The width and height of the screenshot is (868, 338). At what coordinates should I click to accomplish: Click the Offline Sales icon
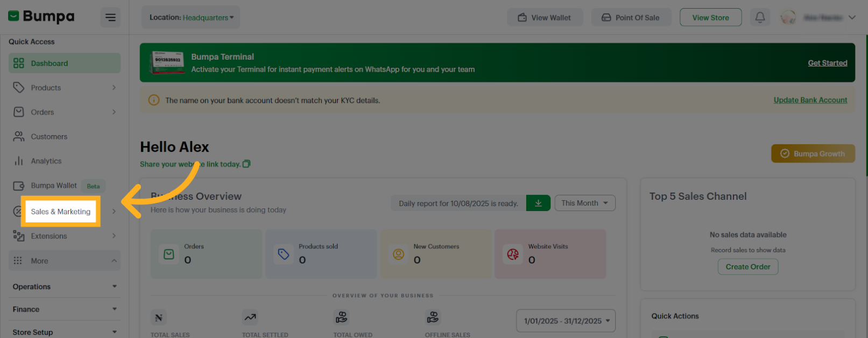tap(433, 318)
